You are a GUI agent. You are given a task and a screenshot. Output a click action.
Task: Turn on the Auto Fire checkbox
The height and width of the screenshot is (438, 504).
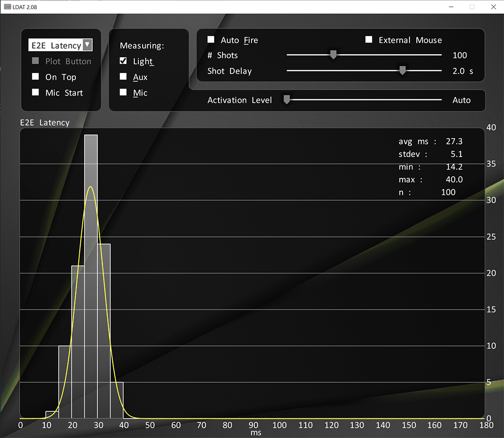click(x=211, y=39)
